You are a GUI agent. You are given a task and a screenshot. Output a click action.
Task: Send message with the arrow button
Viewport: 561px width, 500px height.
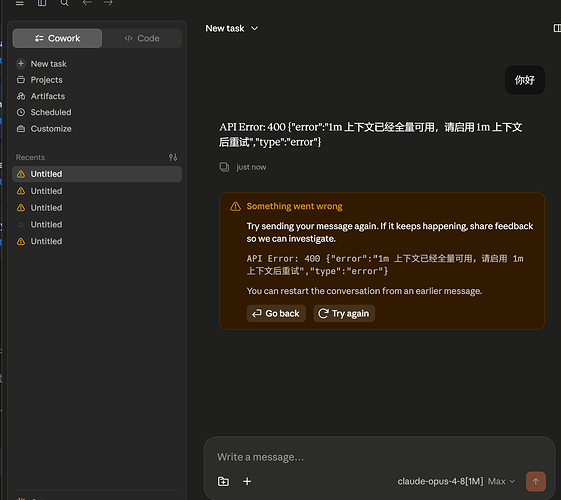[x=536, y=481]
